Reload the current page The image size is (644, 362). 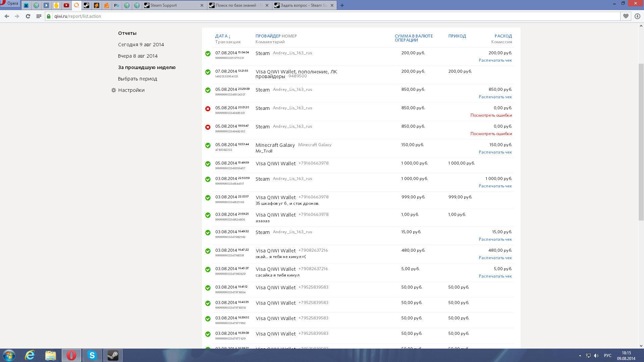[x=28, y=16]
